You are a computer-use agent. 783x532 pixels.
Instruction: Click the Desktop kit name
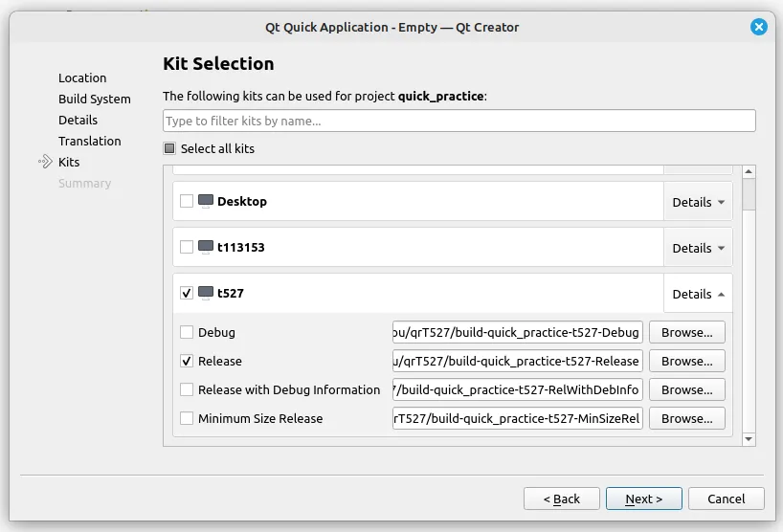242,201
